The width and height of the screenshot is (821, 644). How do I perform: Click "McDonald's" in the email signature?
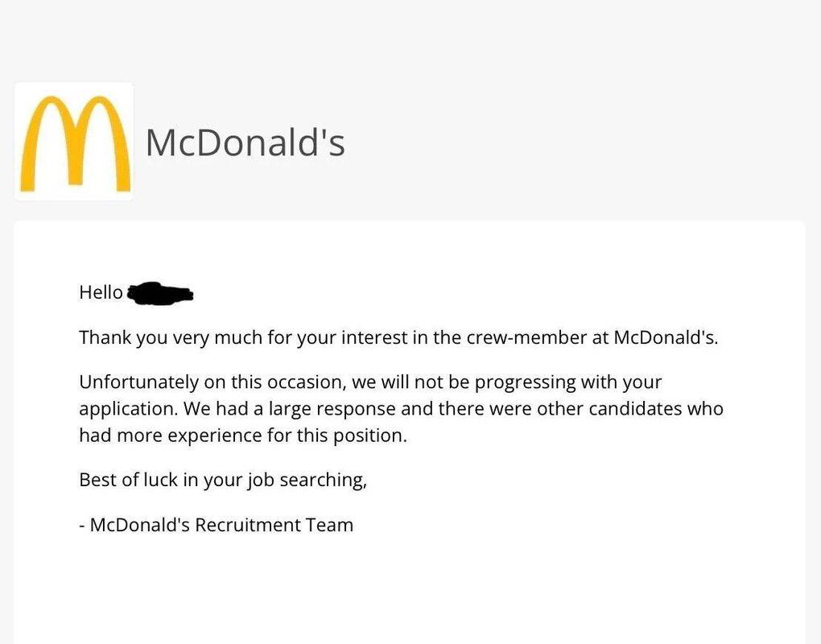pos(140,526)
